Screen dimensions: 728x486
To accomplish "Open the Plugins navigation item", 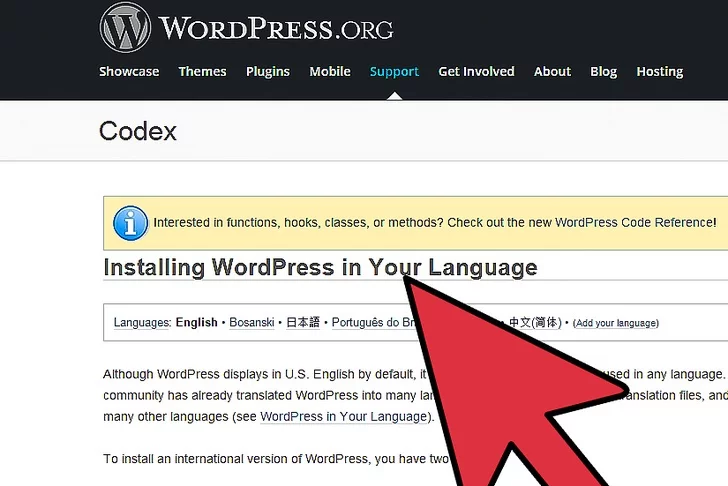I will point(267,72).
